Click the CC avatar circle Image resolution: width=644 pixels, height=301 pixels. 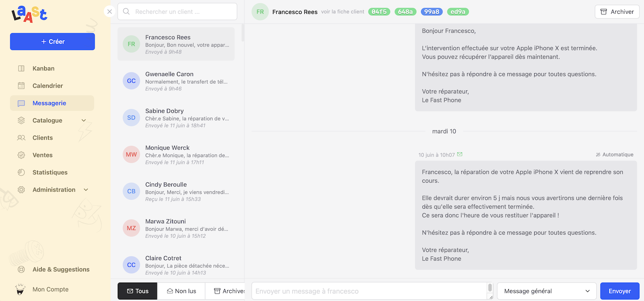coord(131,265)
